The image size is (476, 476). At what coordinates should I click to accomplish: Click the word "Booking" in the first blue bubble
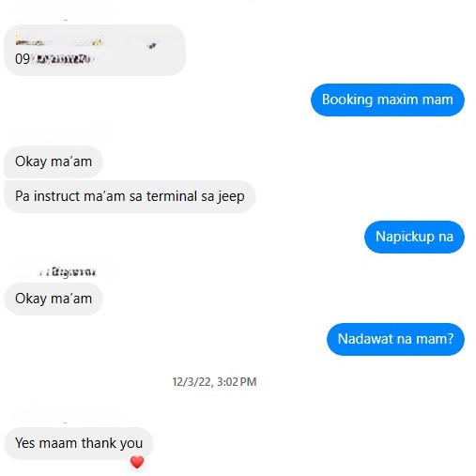pyautogui.click(x=347, y=100)
